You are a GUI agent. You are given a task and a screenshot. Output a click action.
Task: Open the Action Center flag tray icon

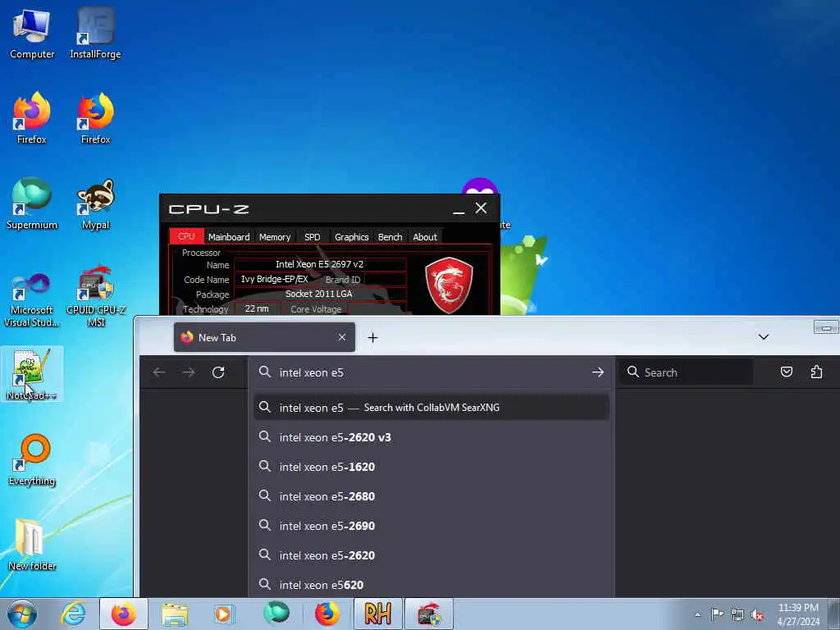tap(717, 614)
